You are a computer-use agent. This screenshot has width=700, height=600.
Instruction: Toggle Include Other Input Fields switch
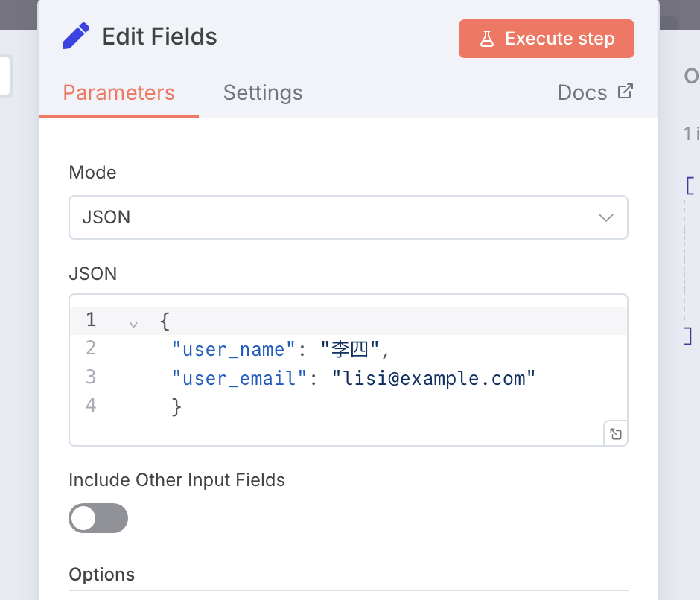point(98,518)
